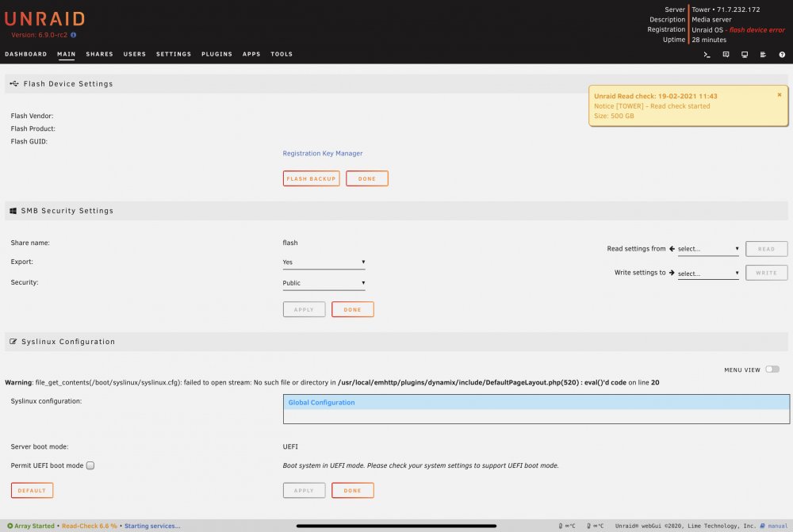Click the Windows icon by SMB Security Settings

(13, 211)
